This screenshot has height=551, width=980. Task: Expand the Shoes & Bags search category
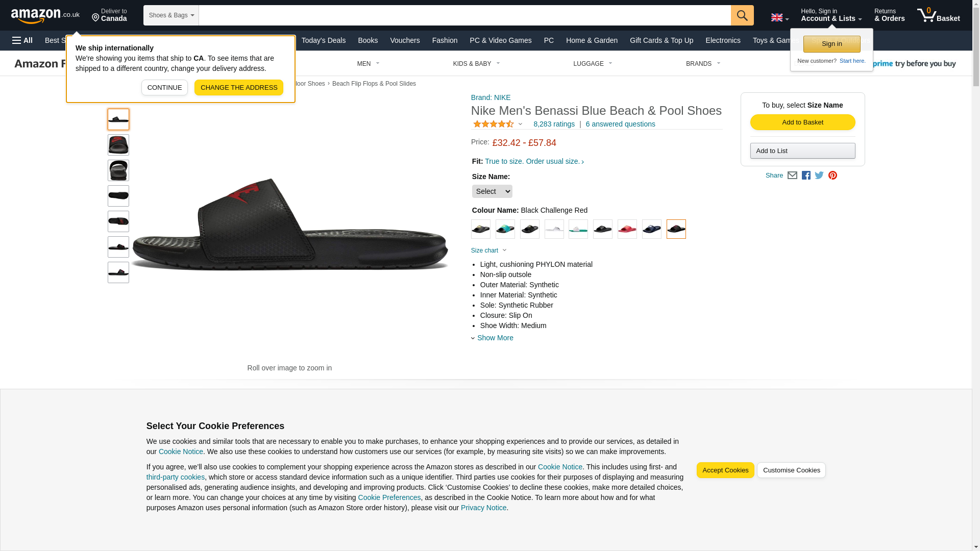click(171, 15)
